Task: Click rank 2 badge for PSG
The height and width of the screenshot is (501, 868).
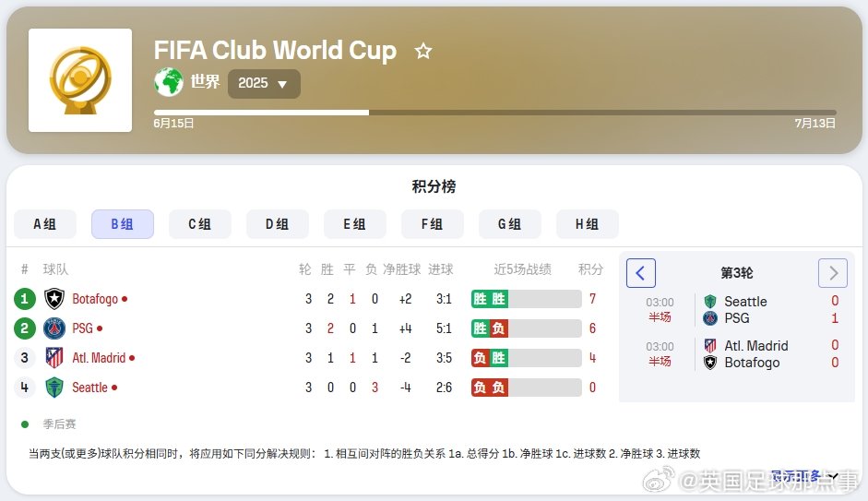Action: pyautogui.click(x=24, y=328)
